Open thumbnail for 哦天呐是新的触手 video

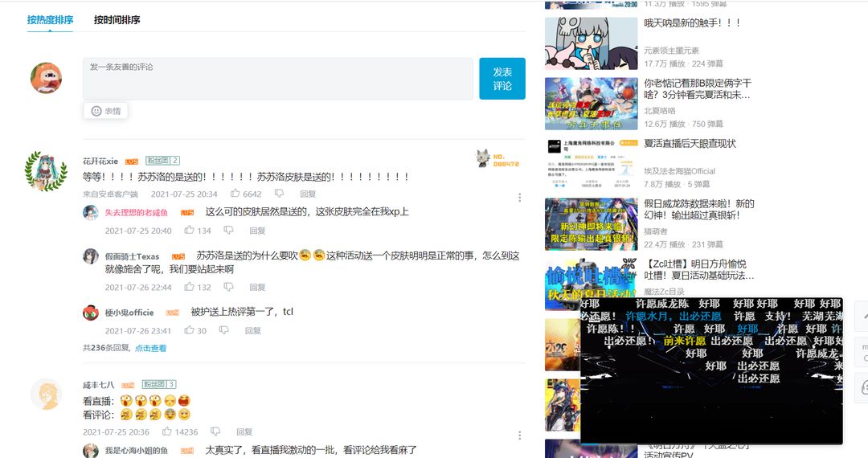pos(592,43)
